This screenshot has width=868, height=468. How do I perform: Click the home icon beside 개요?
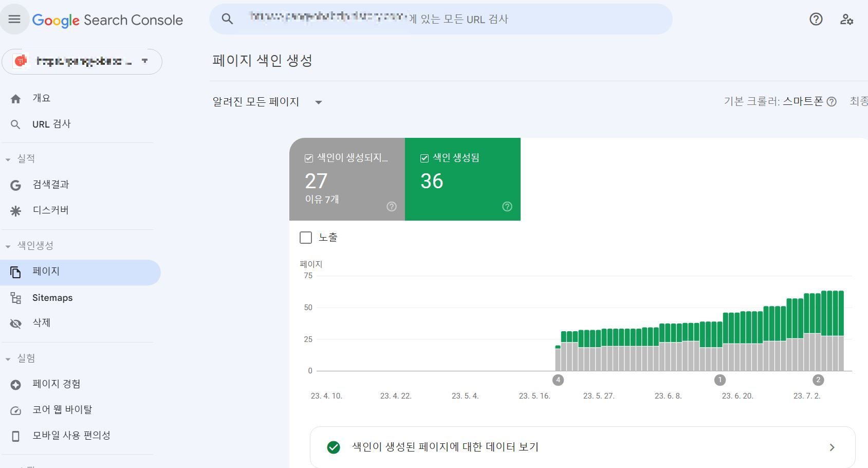16,99
